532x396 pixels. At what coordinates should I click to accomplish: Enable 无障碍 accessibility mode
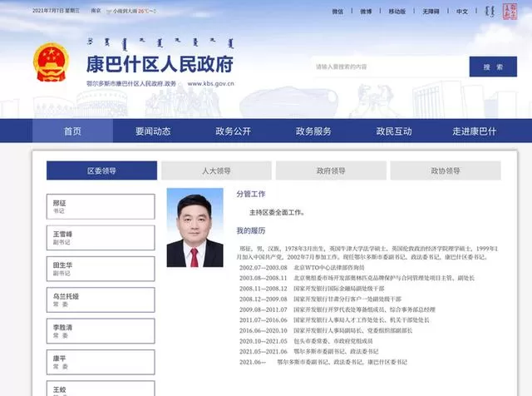coord(431,12)
